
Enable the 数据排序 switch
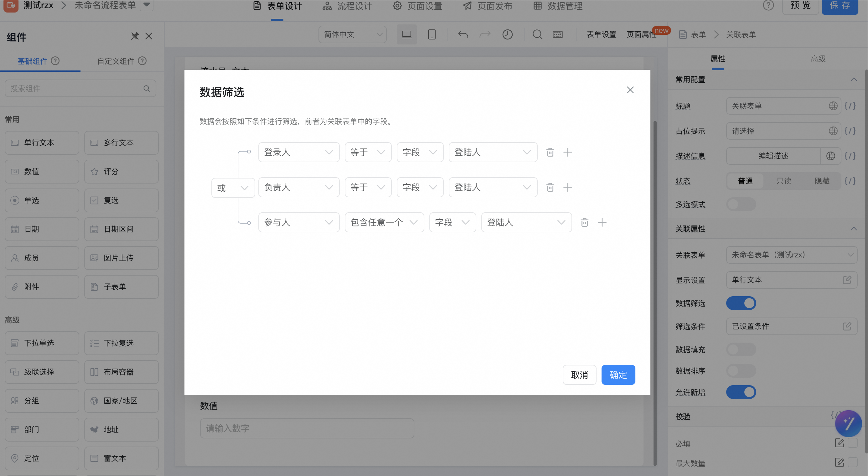pos(741,371)
